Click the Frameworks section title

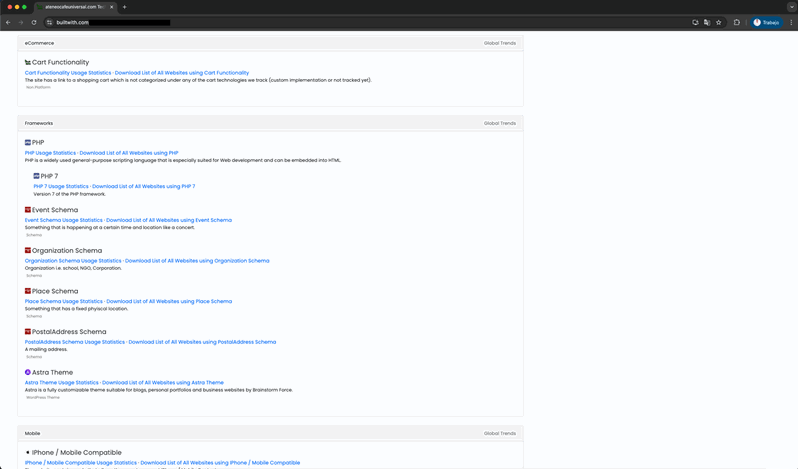pos(39,123)
